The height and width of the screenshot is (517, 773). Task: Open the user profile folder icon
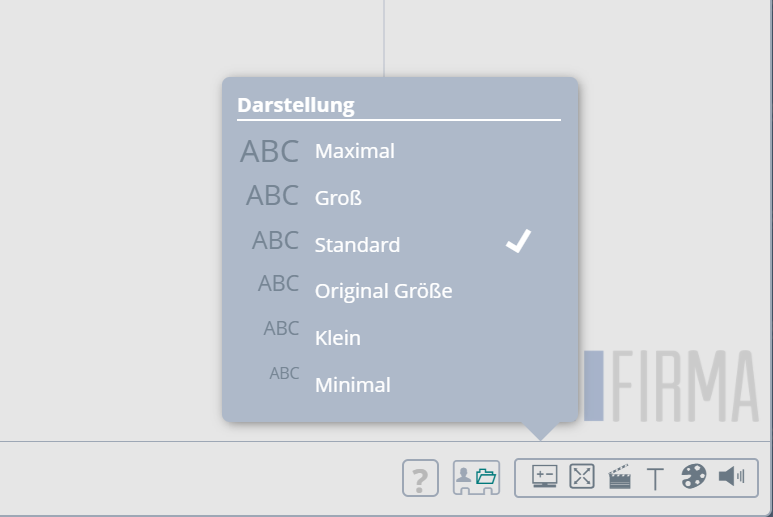(x=476, y=478)
